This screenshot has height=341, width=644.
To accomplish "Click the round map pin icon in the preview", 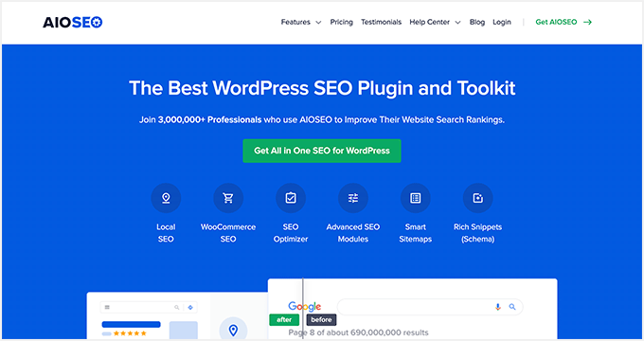I will point(233,330).
